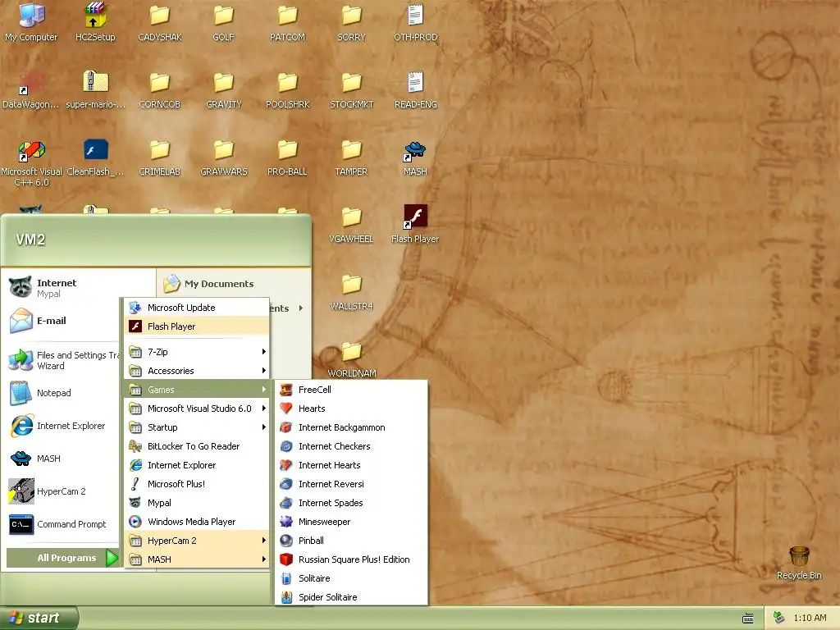Expand the Accessories program group

197,371
